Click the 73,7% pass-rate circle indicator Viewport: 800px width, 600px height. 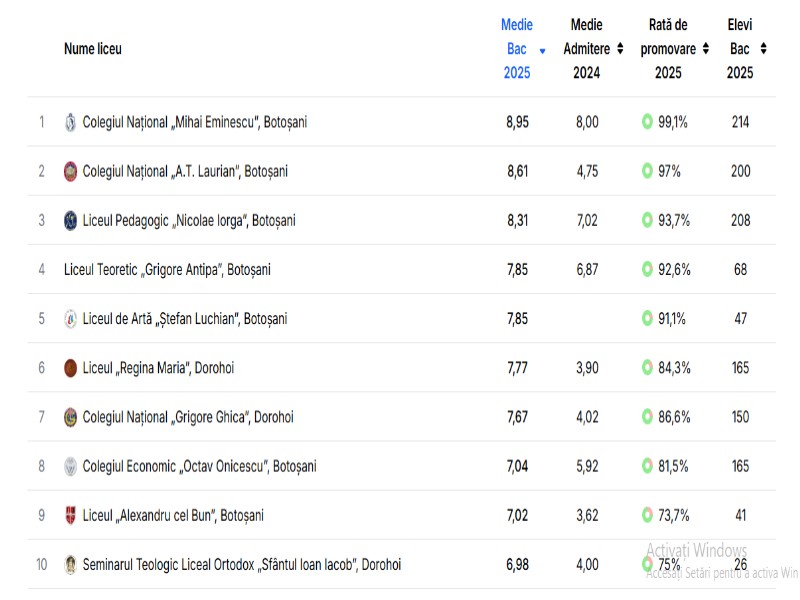tap(647, 515)
